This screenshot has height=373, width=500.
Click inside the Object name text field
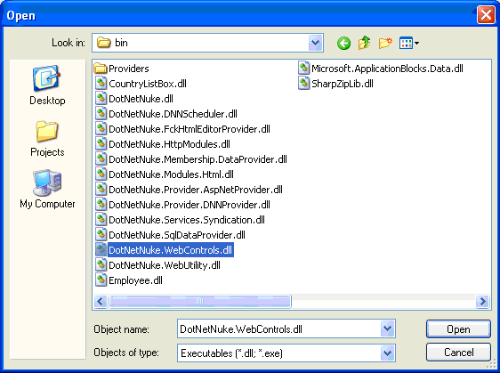coord(279,329)
